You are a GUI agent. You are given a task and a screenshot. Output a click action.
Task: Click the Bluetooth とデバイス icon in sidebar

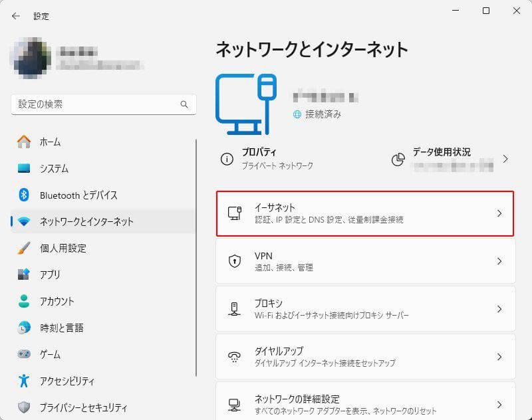(x=24, y=195)
